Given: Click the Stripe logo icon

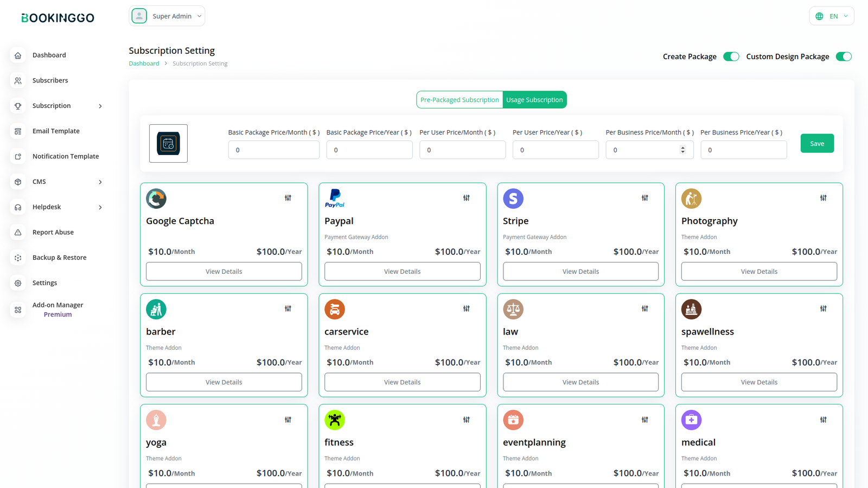Looking at the screenshot, I should coord(513,198).
